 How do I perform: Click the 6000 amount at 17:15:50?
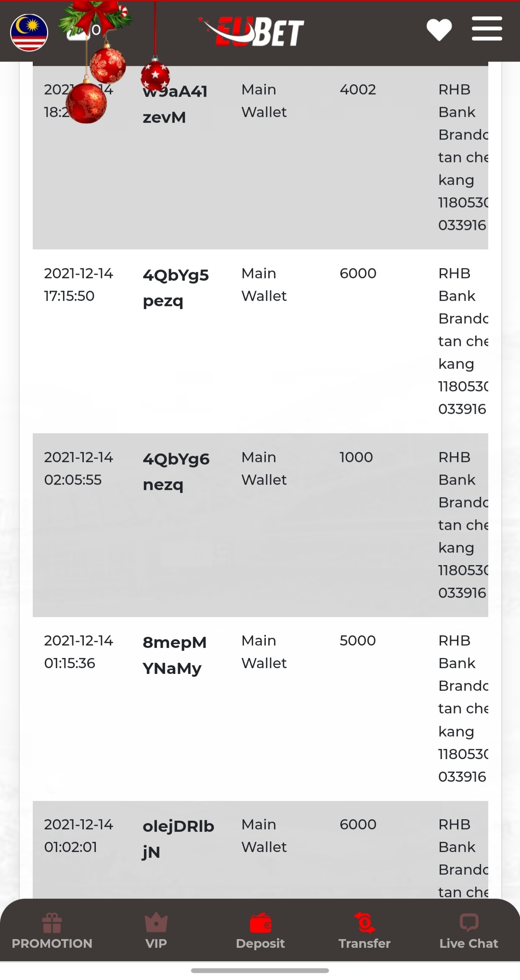coord(358,273)
